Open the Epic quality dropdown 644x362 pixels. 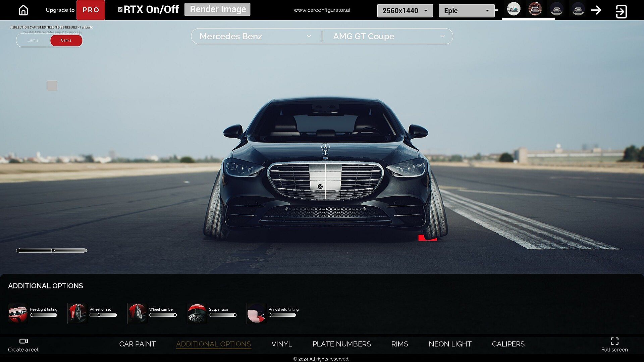click(467, 11)
